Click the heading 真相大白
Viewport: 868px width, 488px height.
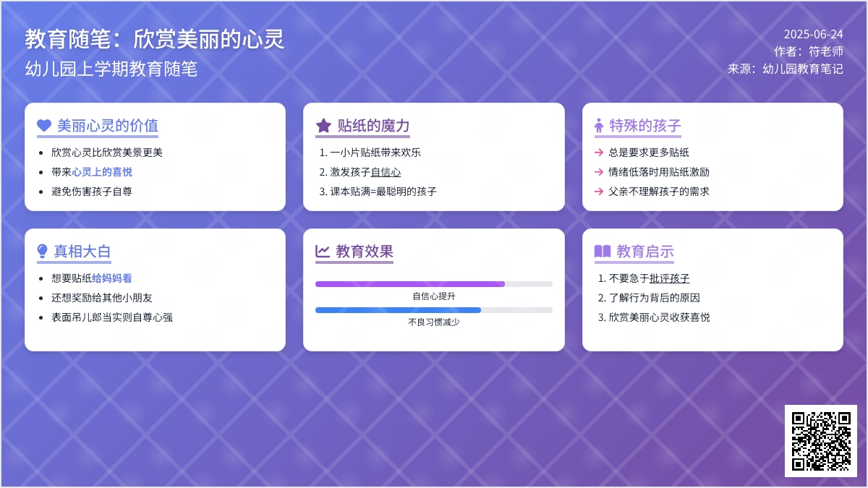pyautogui.click(x=82, y=252)
